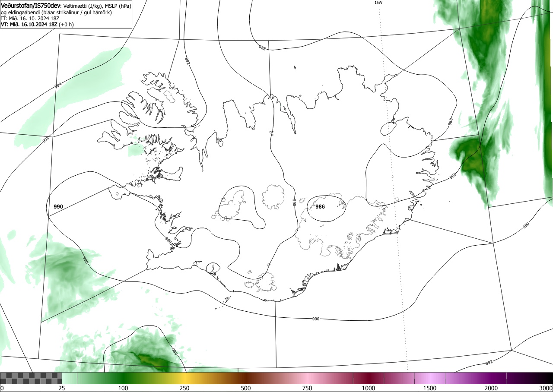
Task: Click the 3000 value on color scale
Action: pyautogui.click(x=546, y=388)
